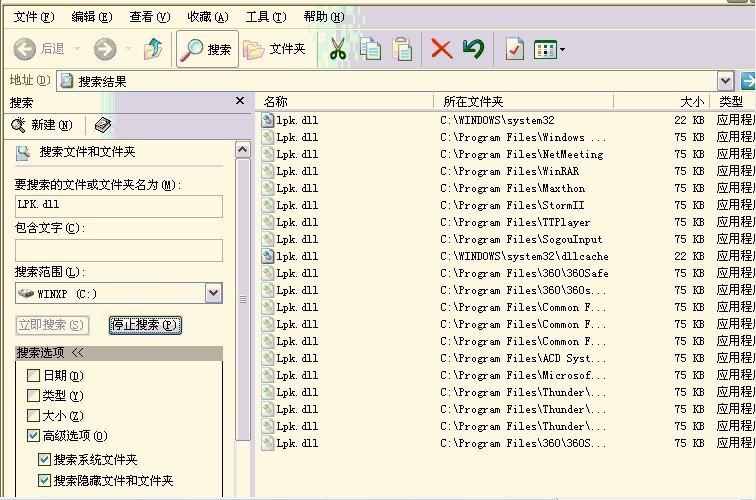Viewport: 756px width, 500px height.
Task: Click the address bar Go arrow
Action: pos(748,81)
